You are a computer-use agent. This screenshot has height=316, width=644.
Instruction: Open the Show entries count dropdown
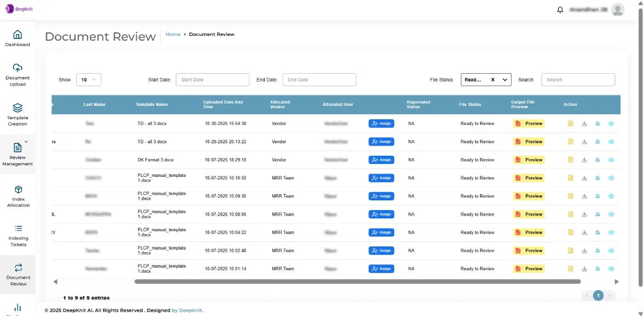88,79
